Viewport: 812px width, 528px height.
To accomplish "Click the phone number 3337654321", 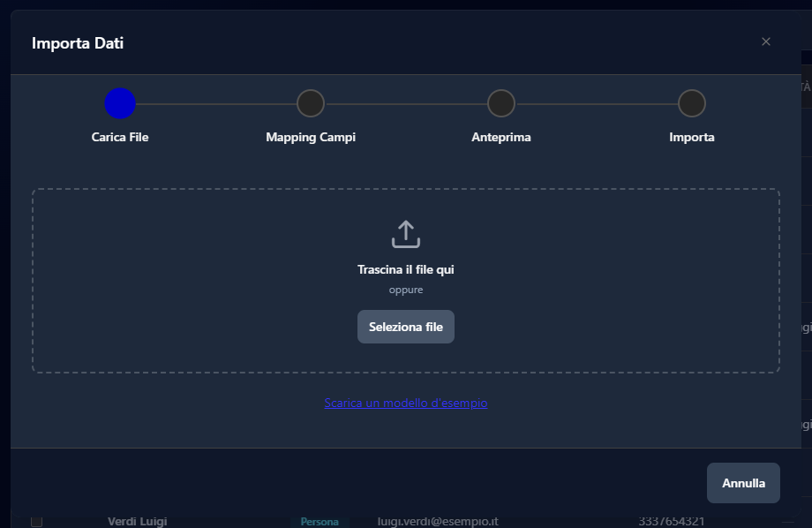I will 671,521.
